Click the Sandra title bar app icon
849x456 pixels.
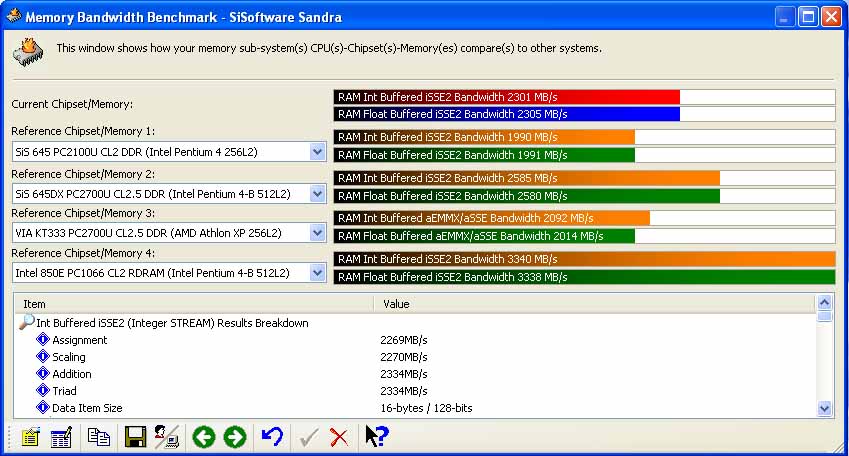[14, 16]
